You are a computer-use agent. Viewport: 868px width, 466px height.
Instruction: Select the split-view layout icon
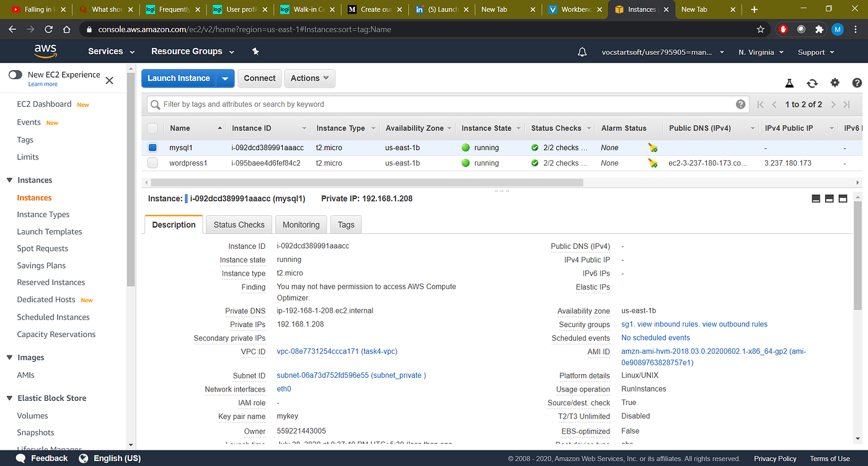click(x=829, y=199)
